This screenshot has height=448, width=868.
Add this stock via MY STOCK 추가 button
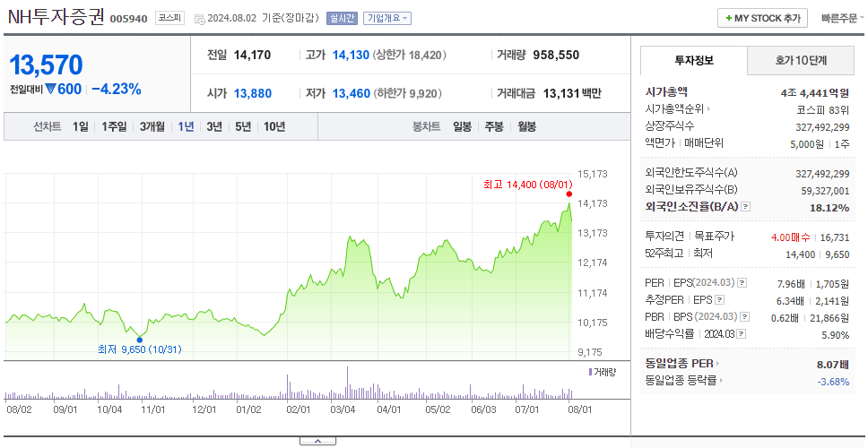click(x=762, y=18)
